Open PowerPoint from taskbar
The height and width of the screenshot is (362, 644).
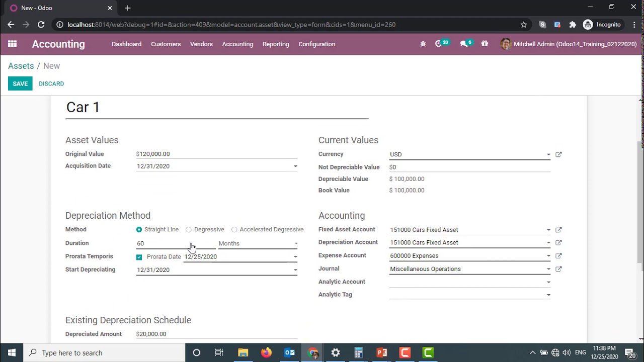coord(381,352)
